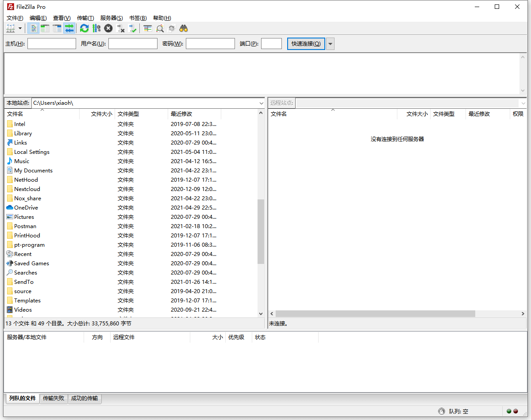
Task: Open the Nextcloud folder
Action: click(27, 189)
